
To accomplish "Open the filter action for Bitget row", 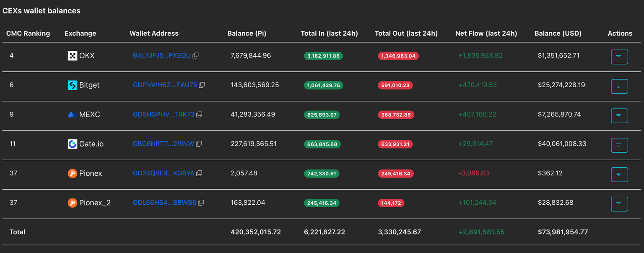I will pyautogui.click(x=619, y=86).
